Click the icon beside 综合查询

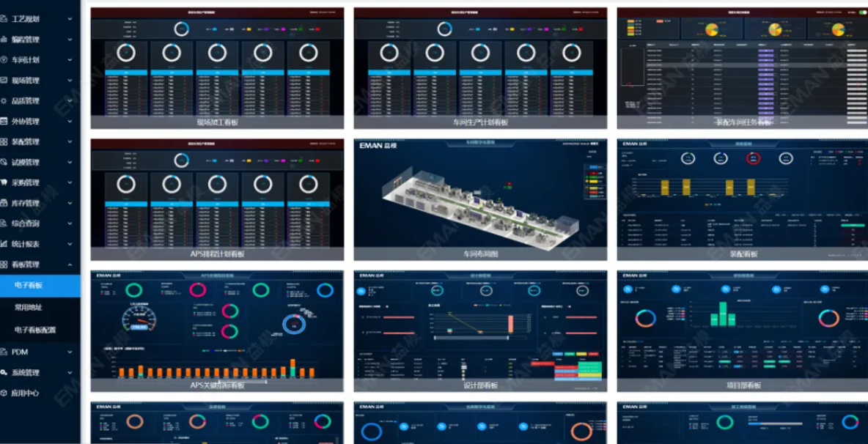point(4,223)
